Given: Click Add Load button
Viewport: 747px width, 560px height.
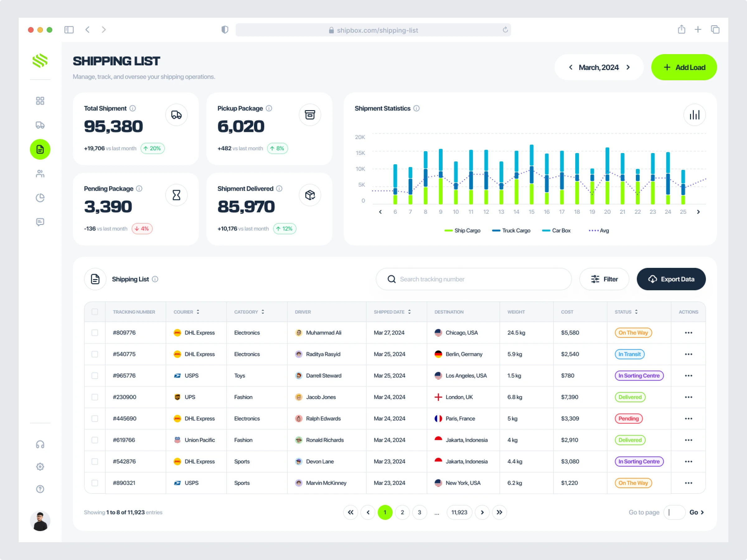Looking at the screenshot, I should [x=684, y=67].
